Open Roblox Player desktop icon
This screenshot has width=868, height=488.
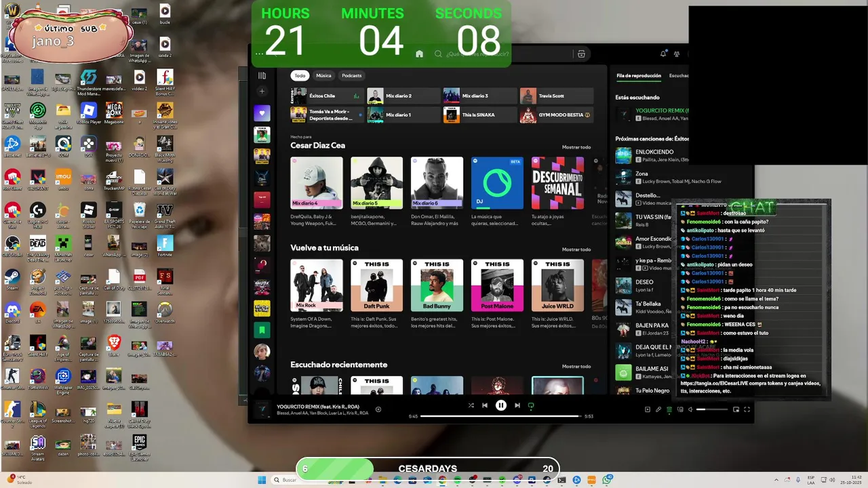click(88, 113)
